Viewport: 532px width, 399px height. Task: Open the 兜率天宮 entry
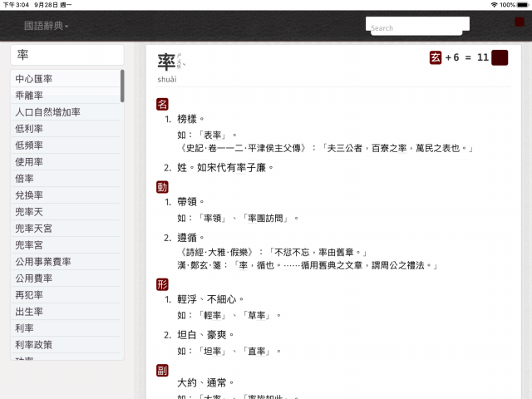tap(66, 229)
